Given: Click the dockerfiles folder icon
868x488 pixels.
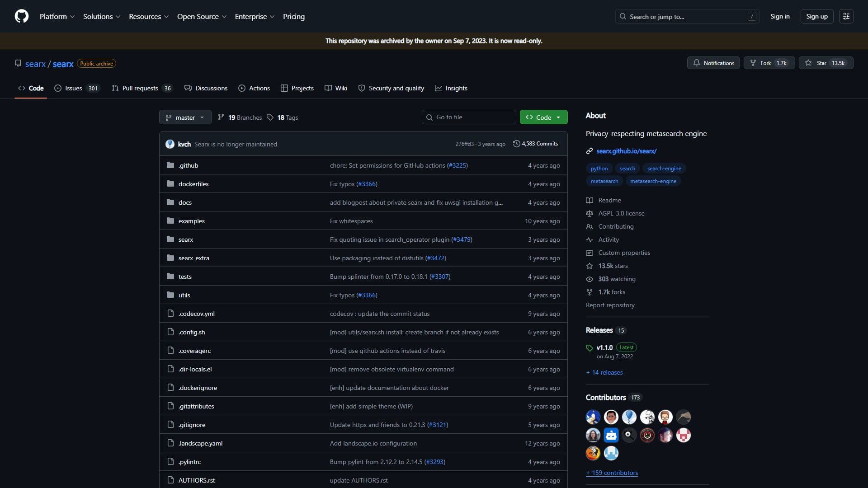Looking at the screenshot, I should 170,184.
